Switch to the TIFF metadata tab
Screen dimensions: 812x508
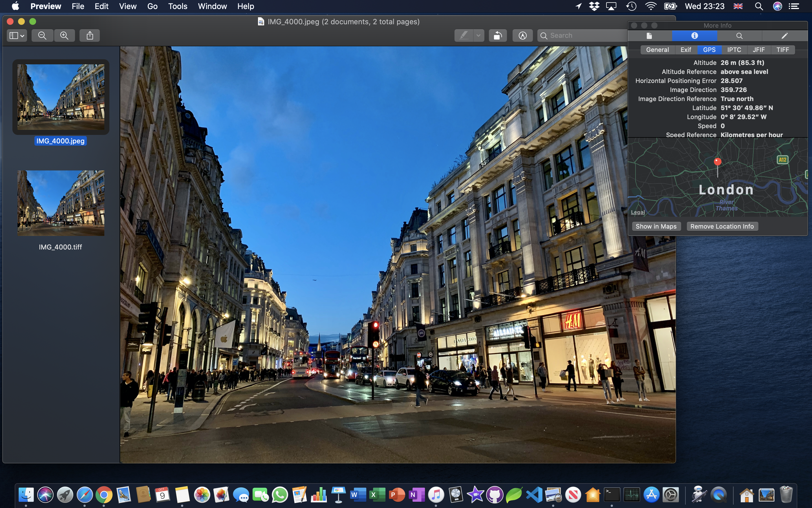pyautogui.click(x=782, y=50)
